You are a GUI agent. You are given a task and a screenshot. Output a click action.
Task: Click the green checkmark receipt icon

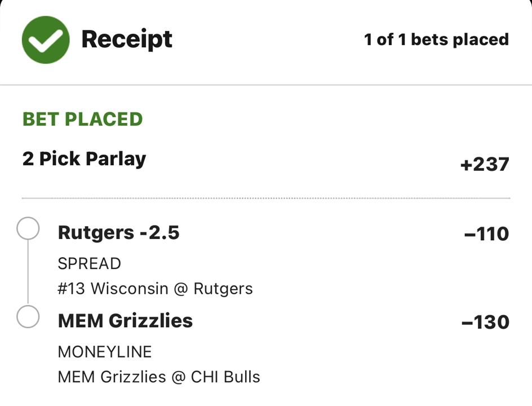click(x=46, y=39)
